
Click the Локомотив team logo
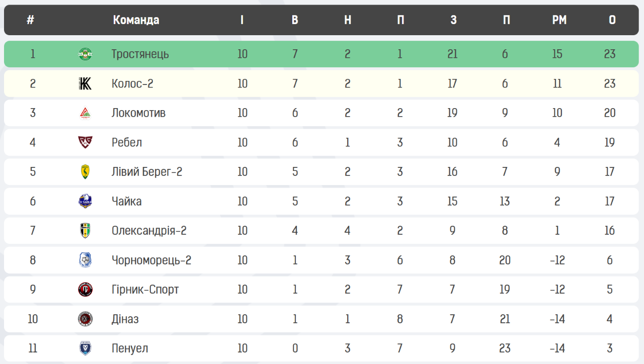click(86, 113)
